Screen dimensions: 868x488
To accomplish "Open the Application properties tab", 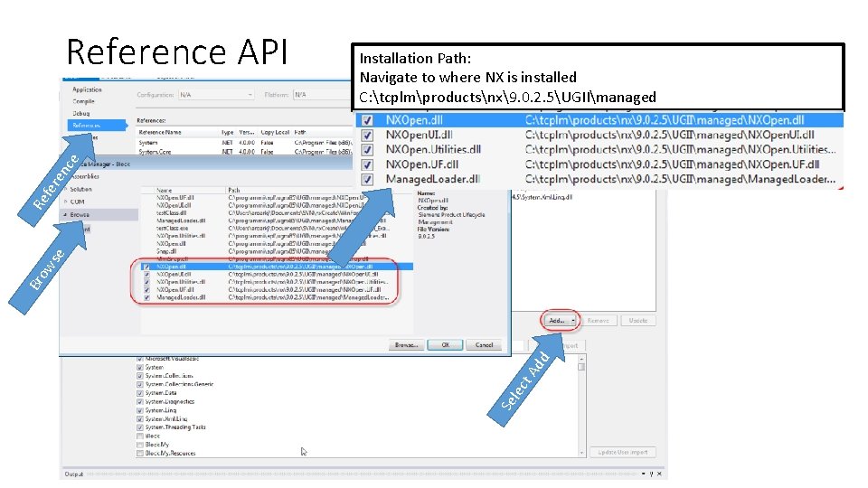I will point(87,89).
